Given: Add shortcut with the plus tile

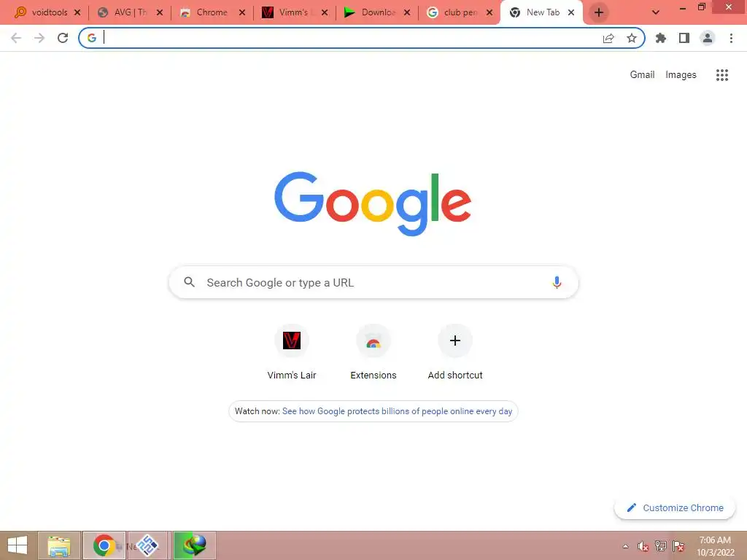Looking at the screenshot, I should [x=455, y=352].
